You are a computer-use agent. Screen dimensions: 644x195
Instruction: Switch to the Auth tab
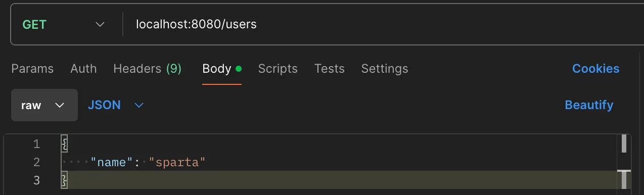83,69
